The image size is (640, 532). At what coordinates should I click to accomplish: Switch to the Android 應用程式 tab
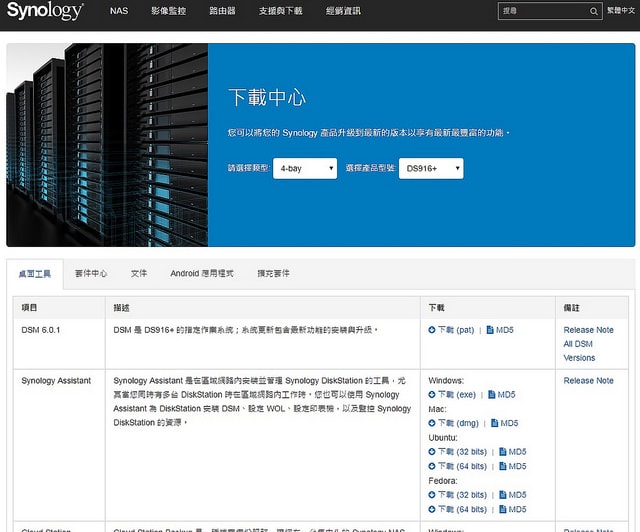pos(201,273)
